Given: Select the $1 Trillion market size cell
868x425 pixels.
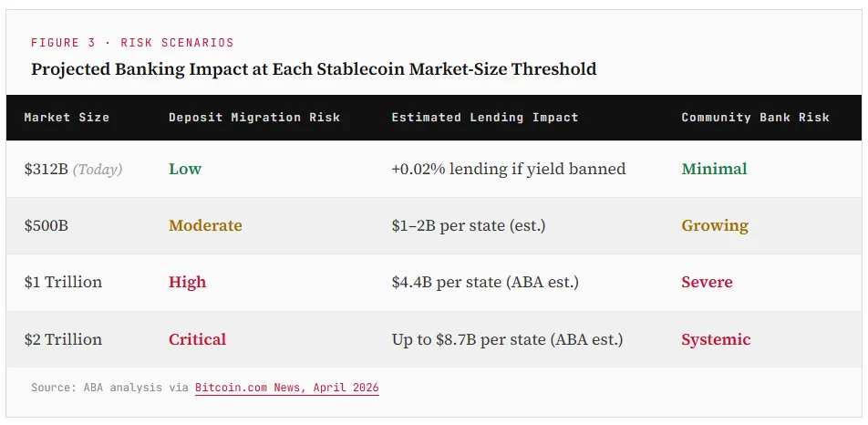Looking at the screenshot, I should pos(63,282).
